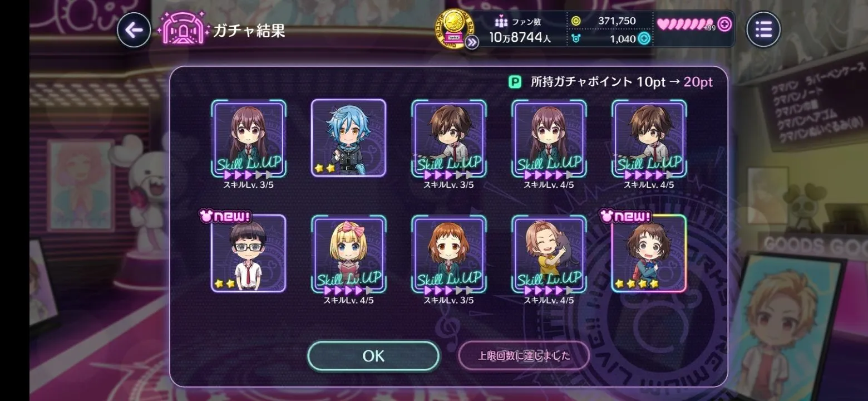
Task: Tap the 上限回数に達しました button
Action: point(524,356)
